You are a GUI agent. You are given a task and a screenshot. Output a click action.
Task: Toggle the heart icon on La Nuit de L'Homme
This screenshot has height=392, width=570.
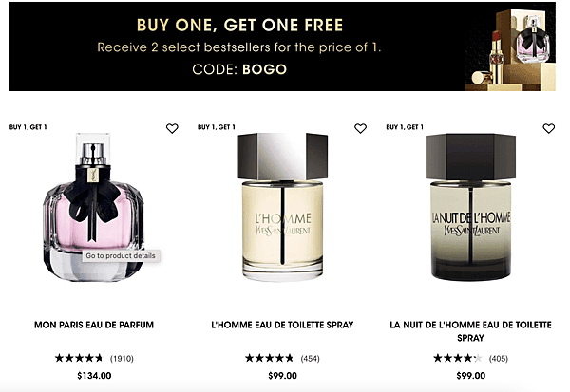click(548, 128)
